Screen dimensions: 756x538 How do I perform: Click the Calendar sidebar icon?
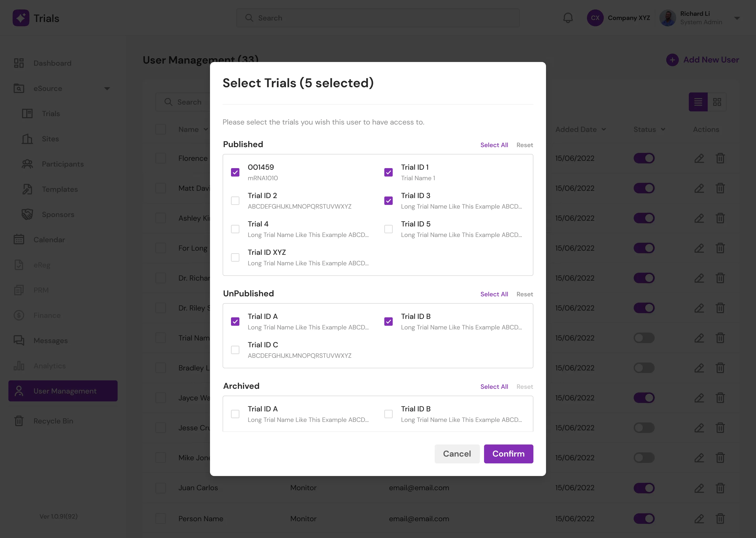[19, 240]
